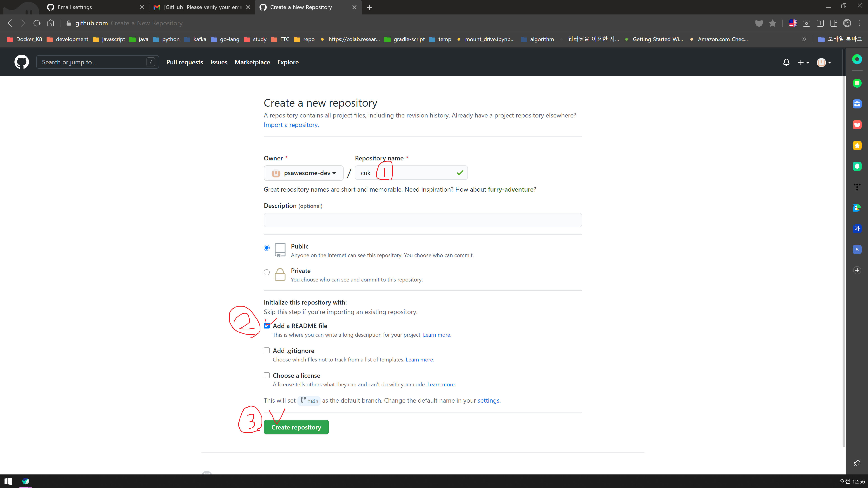Viewport: 868px width, 488px height.
Task: Select the Private visibility radio button
Action: pyautogui.click(x=267, y=272)
